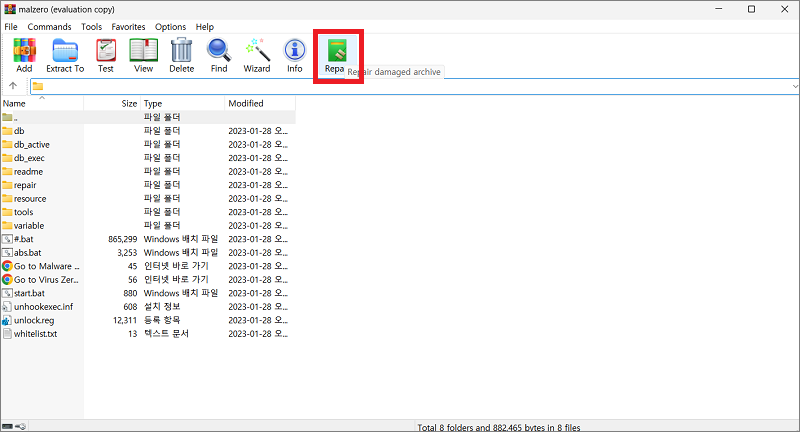Open the Commands menu

tap(49, 27)
